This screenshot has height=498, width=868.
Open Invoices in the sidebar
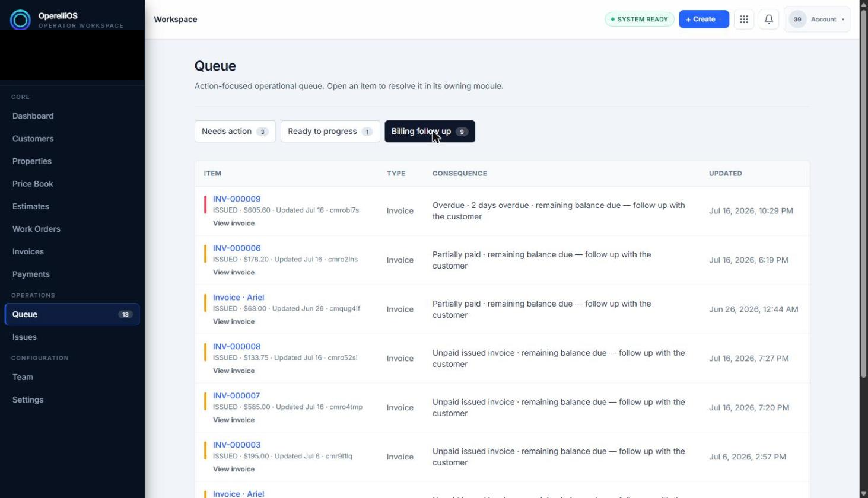[x=72, y=251]
